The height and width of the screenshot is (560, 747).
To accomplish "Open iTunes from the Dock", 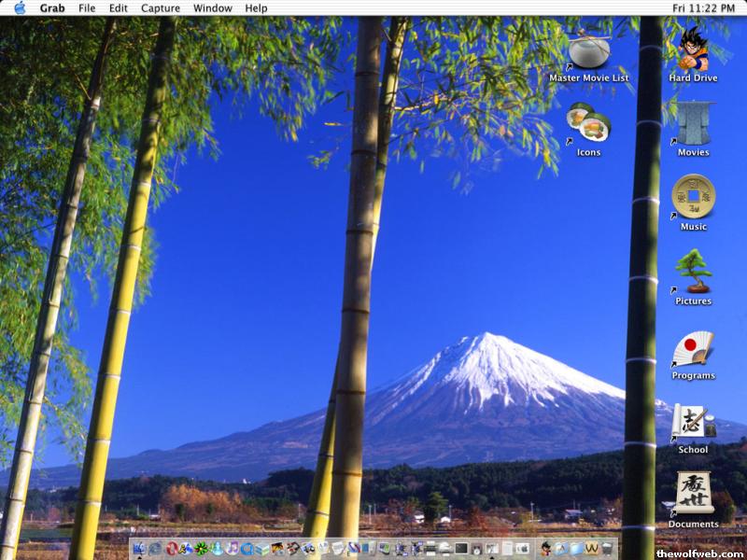I will (232, 549).
